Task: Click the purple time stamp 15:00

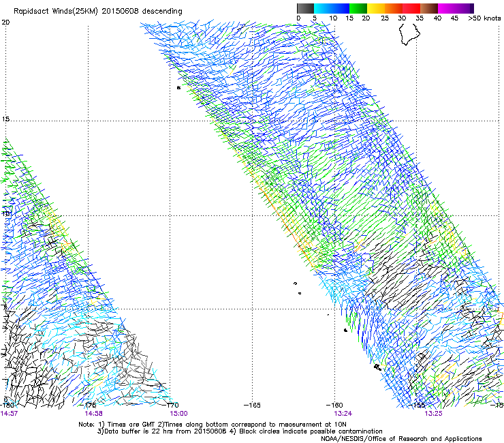Action: tap(178, 414)
